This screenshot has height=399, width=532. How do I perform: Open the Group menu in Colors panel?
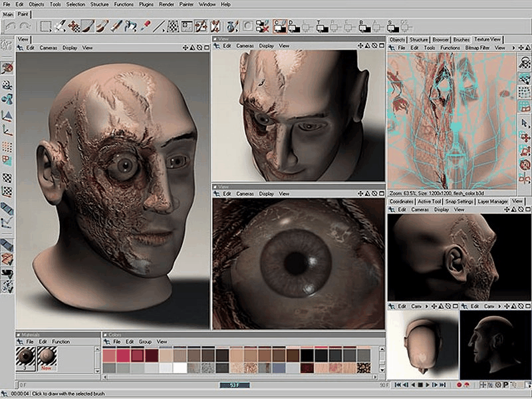pos(145,342)
